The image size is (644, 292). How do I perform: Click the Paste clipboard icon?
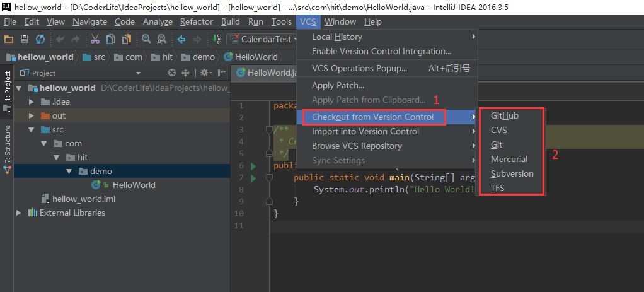(x=127, y=40)
